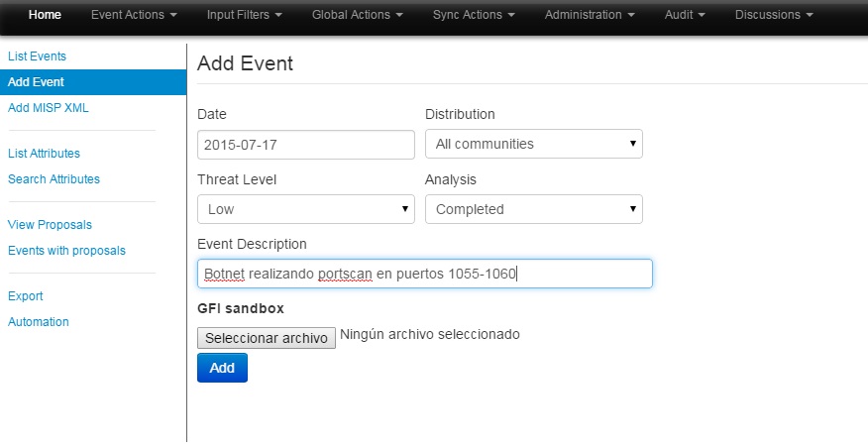This screenshot has width=868, height=447.
Task: Go to Events with proposals
Action: (x=66, y=251)
